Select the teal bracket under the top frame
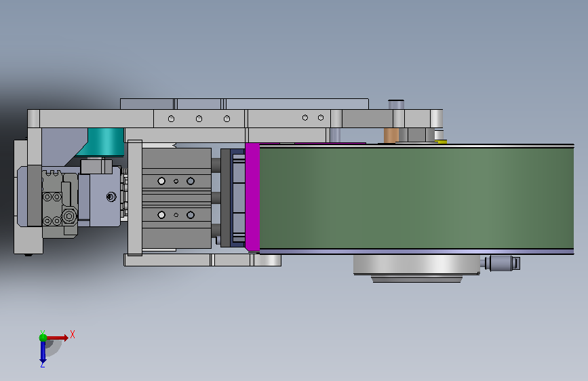Viewport: 588px width, 381px height. [x=102, y=142]
